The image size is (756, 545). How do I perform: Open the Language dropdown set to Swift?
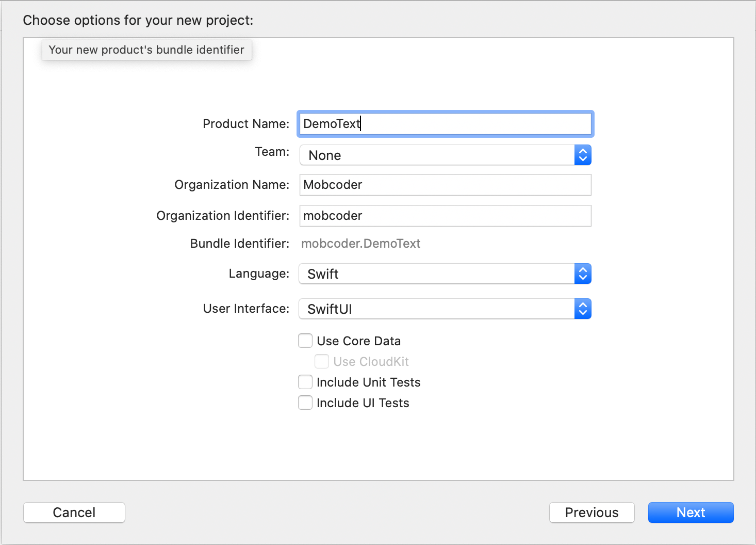click(x=437, y=274)
